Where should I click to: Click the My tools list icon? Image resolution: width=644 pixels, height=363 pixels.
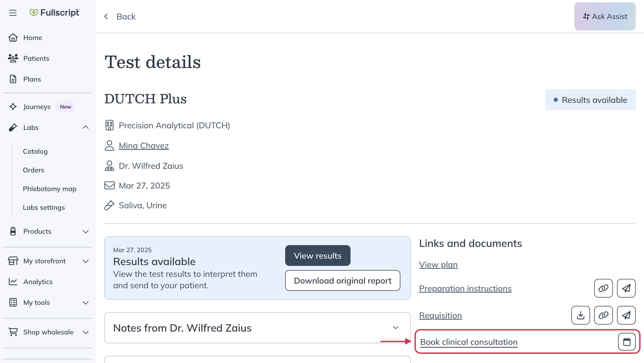click(x=13, y=302)
